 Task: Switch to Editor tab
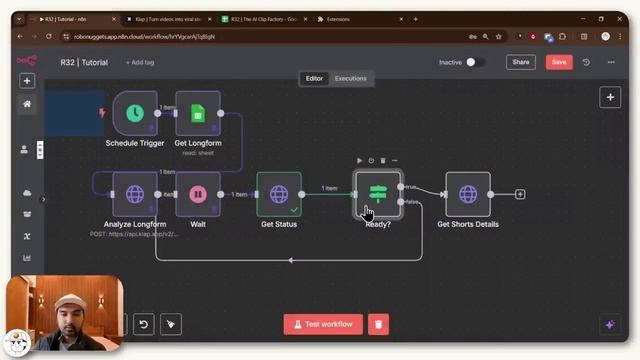pos(314,78)
